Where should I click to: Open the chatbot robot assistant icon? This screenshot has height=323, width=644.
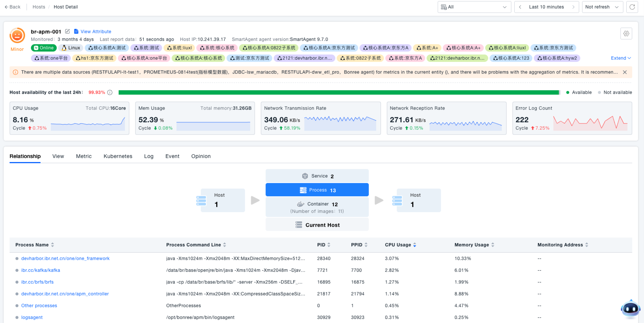(630, 309)
